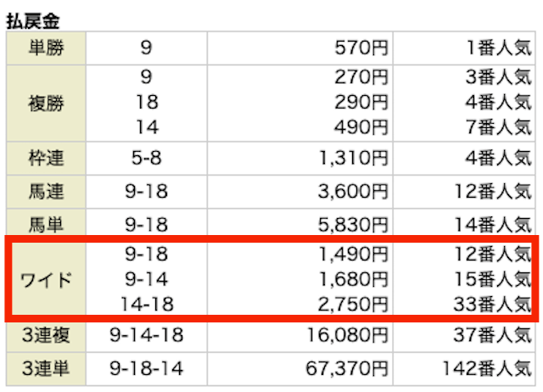Select the 複勝 label cell
The width and height of the screenshot is (543, 392).
(x=46, y=104)
